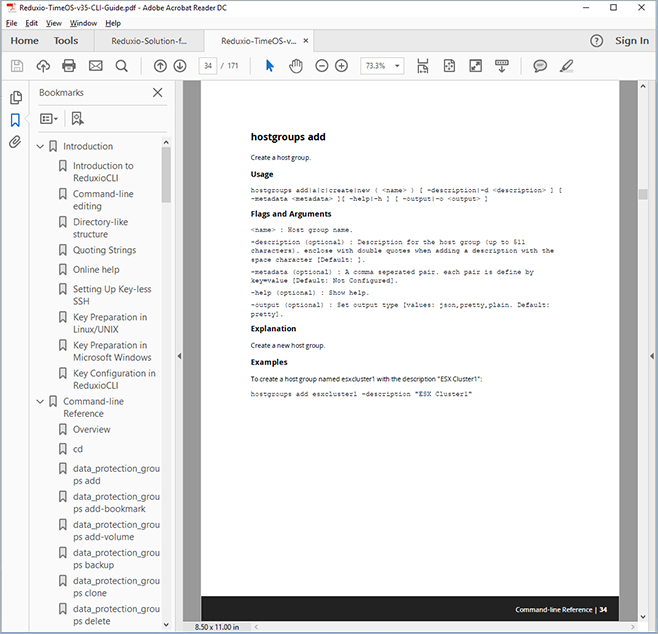The image size is (658, 634).
Task: Click document scroll down arrow
Action: pyautogui.click(x=643, y=617)
